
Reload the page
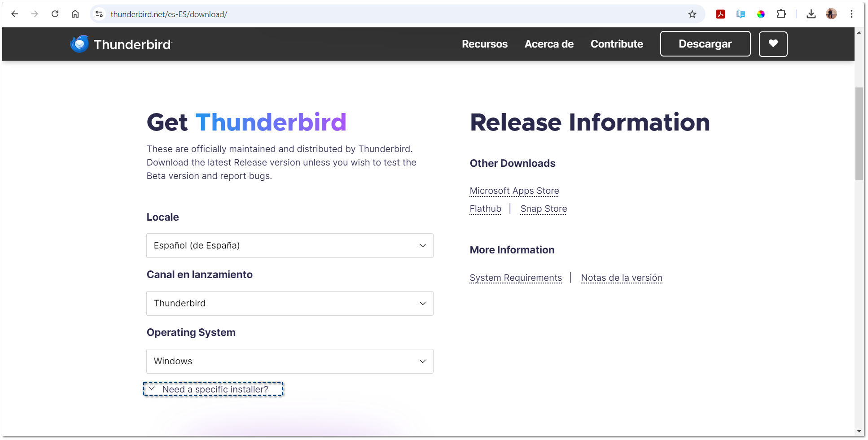click(x=55, y=14)
